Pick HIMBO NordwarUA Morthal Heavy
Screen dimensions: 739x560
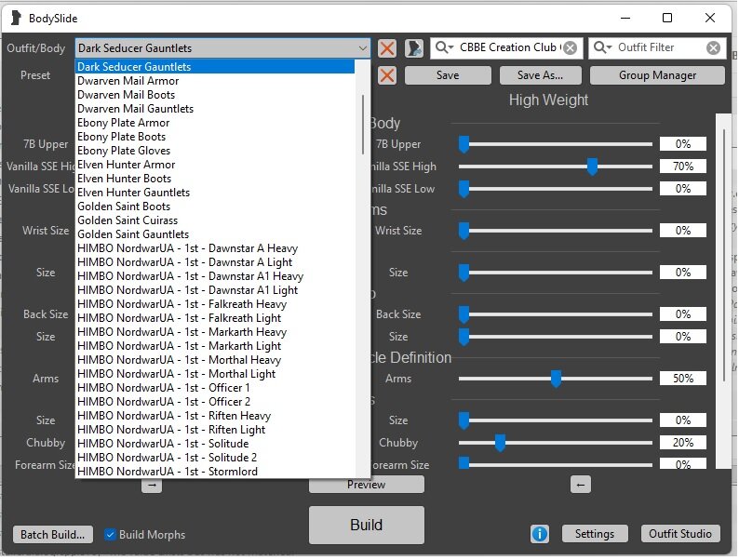(x=215, y=360)
